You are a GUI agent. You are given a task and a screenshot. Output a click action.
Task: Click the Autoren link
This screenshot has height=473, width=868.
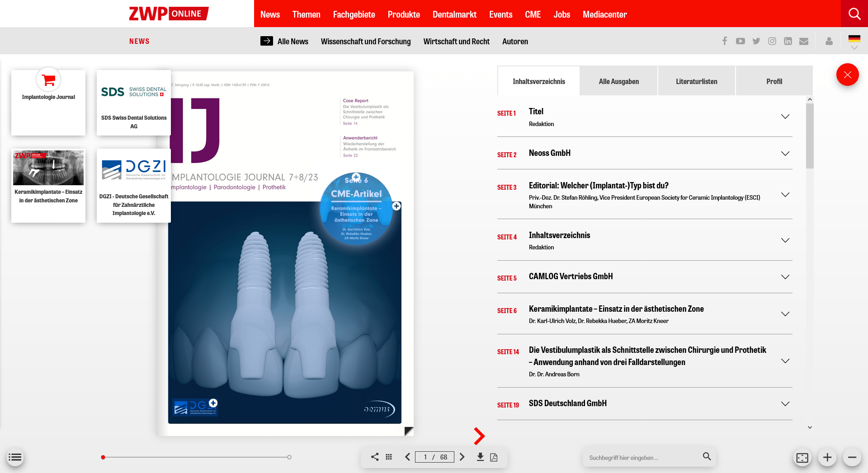coord(515,41)
